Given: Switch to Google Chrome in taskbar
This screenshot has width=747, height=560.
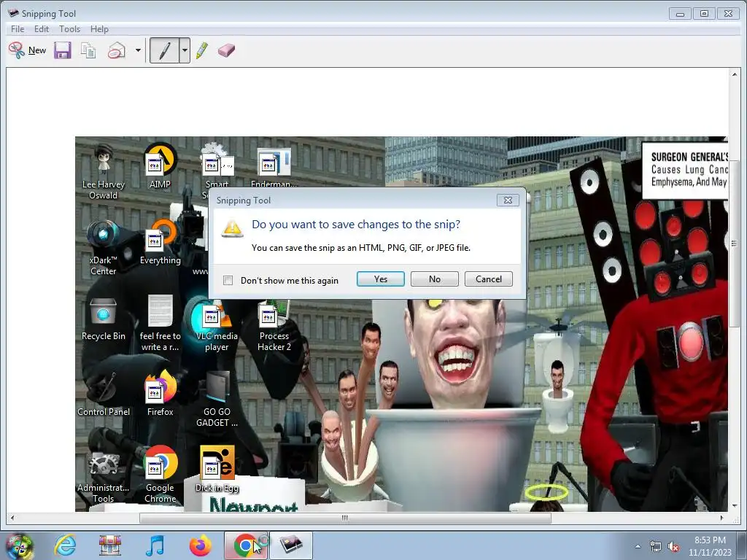Looking at the screenshot, I should pos(246,545).
